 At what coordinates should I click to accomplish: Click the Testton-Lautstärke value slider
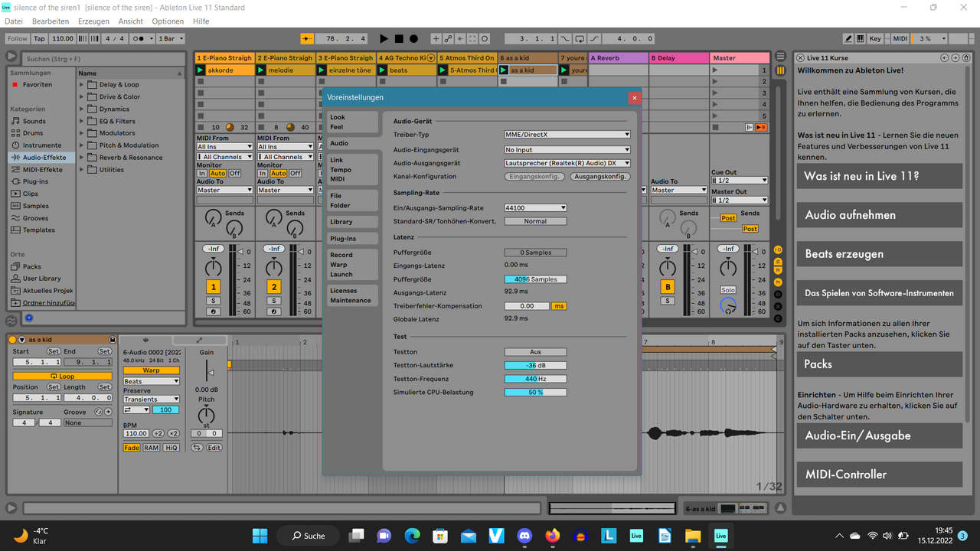535,366
